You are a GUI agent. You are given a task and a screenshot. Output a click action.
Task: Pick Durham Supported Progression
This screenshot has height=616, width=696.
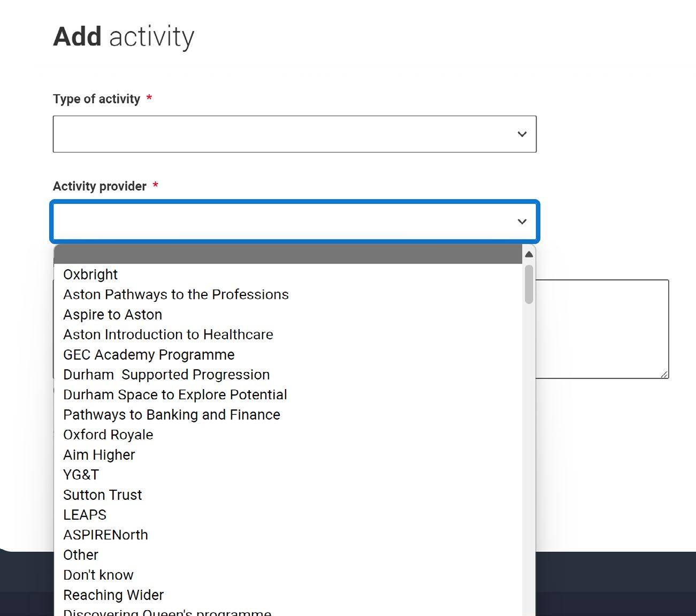click(166, 375)
